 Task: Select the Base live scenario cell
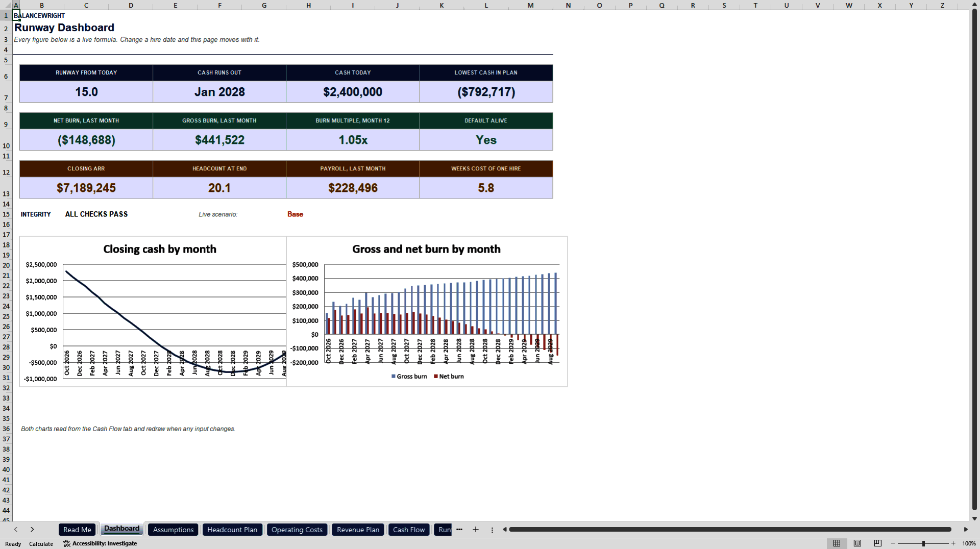pyautogui.click(x=295, y=214)
